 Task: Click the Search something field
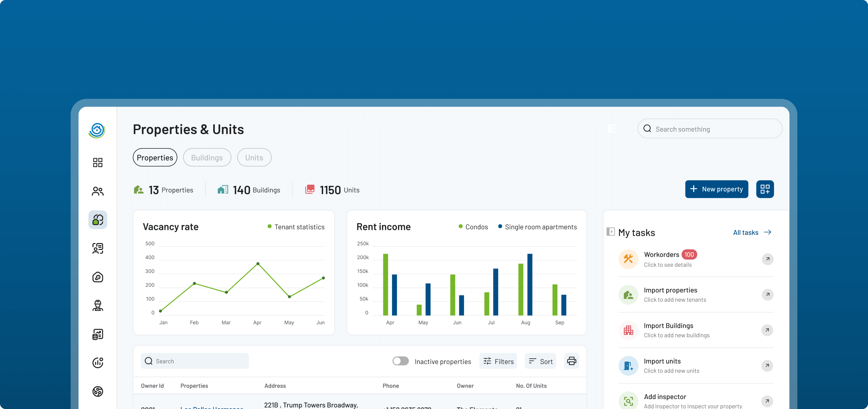click(x=710, y=129)
